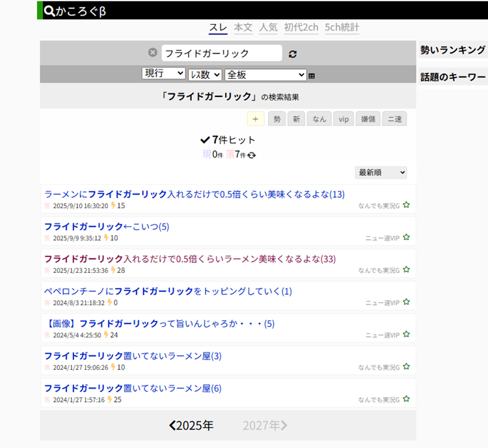Click the + add filter button

(255, 119)
